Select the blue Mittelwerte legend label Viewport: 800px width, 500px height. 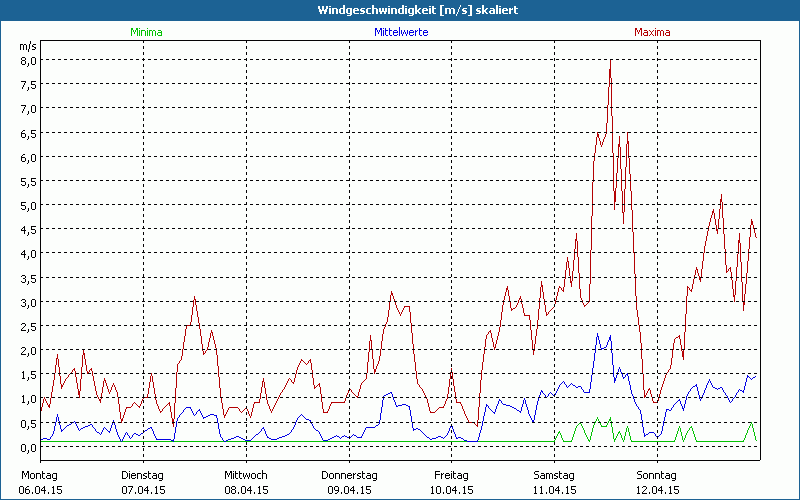coord(401,32)
